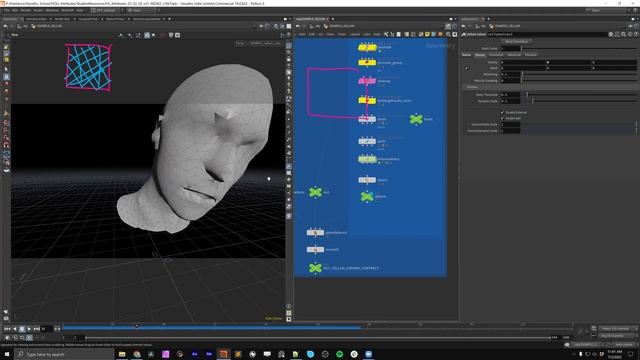Click the Start Frame input field
Screen dimensions: 640x360
[511, 49]
